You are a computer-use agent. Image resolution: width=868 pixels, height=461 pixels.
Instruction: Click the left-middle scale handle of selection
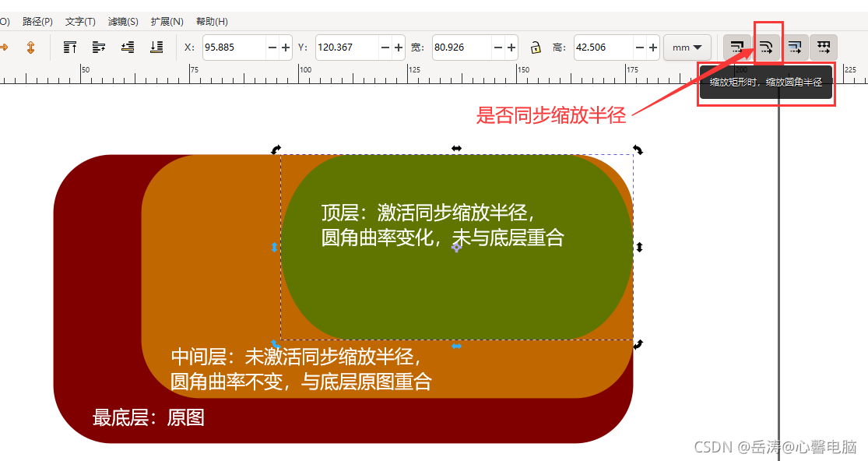[274, 247]
